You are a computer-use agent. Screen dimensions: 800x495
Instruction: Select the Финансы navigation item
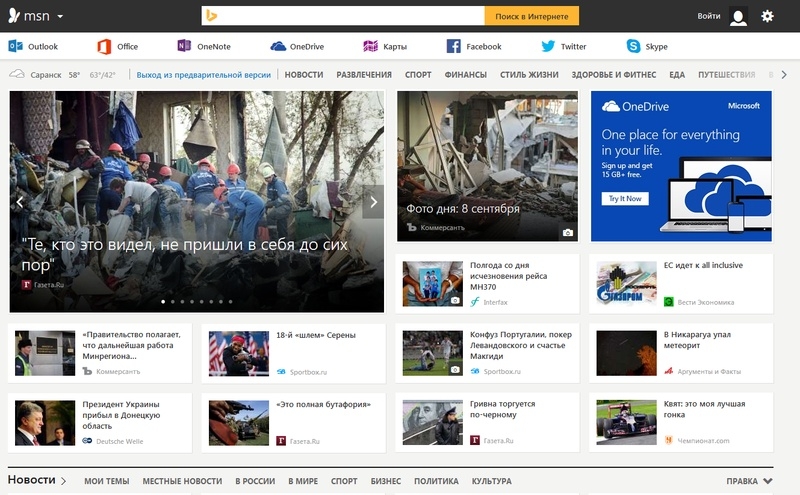point(465,75)
